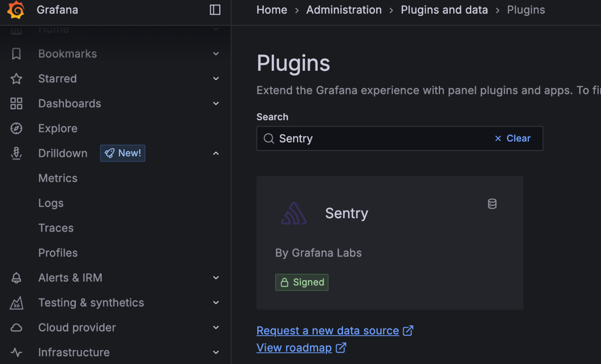Click the Testing & synthetics k6 icon
This screenshot has width=601, height=364.
16,303
